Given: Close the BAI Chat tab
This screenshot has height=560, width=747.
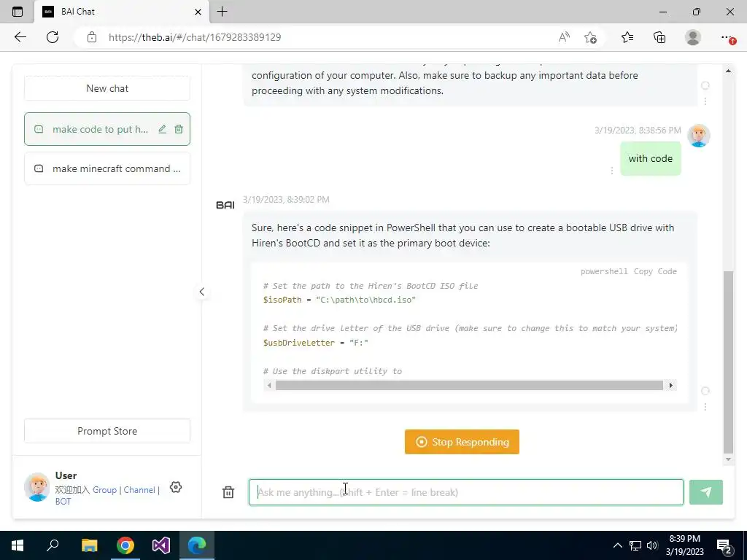Looking at the screenshot, I should click(x=198, y=12).
